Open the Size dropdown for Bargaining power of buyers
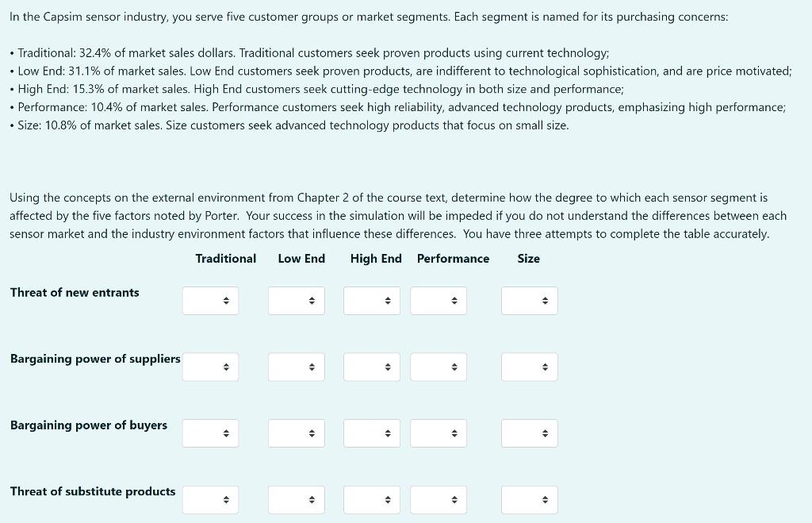 coord(529,433)
